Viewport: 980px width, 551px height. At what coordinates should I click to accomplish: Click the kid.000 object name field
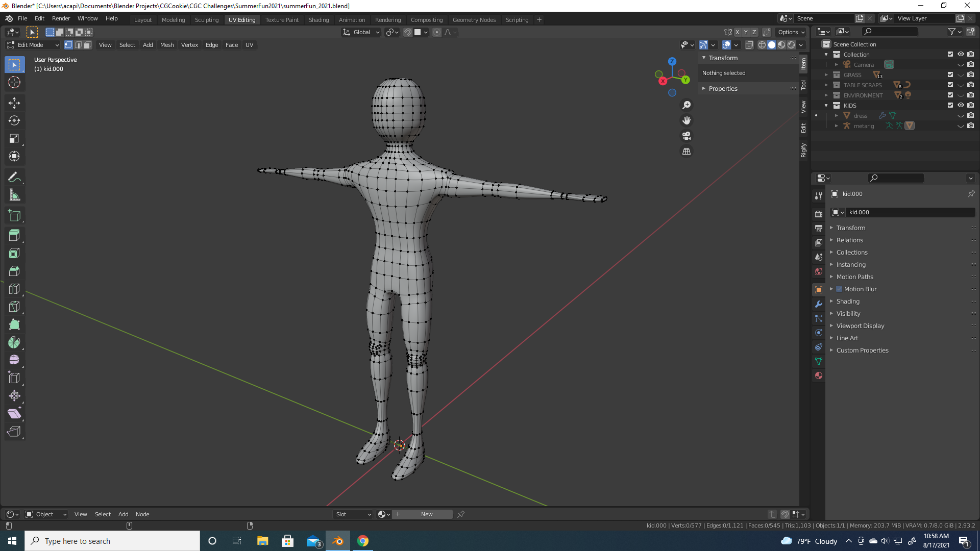click(909, 212)
